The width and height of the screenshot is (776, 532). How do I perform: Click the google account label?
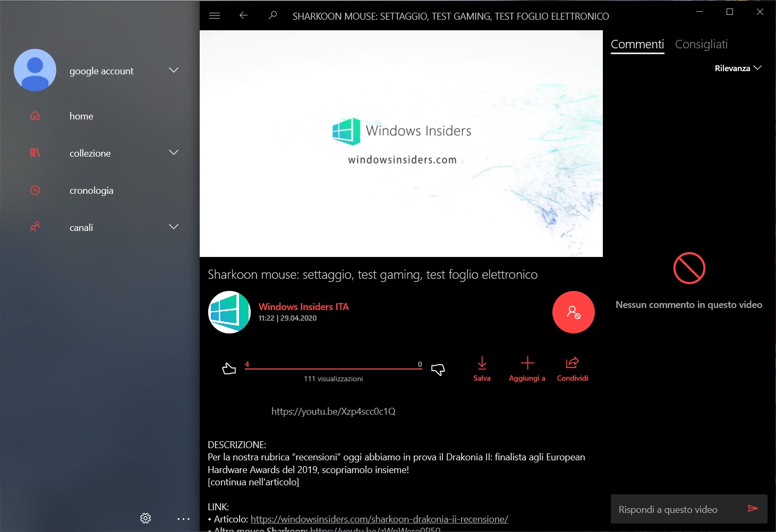(101, 71)
